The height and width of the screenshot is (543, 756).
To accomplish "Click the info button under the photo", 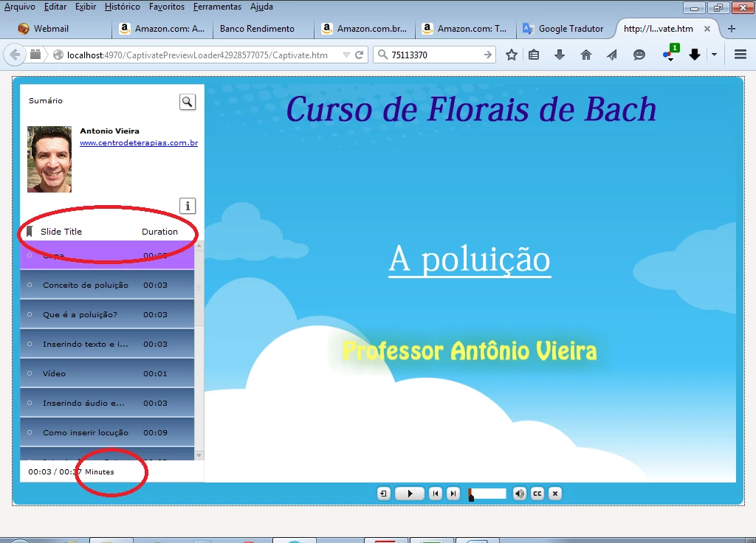I will point(188,206).
